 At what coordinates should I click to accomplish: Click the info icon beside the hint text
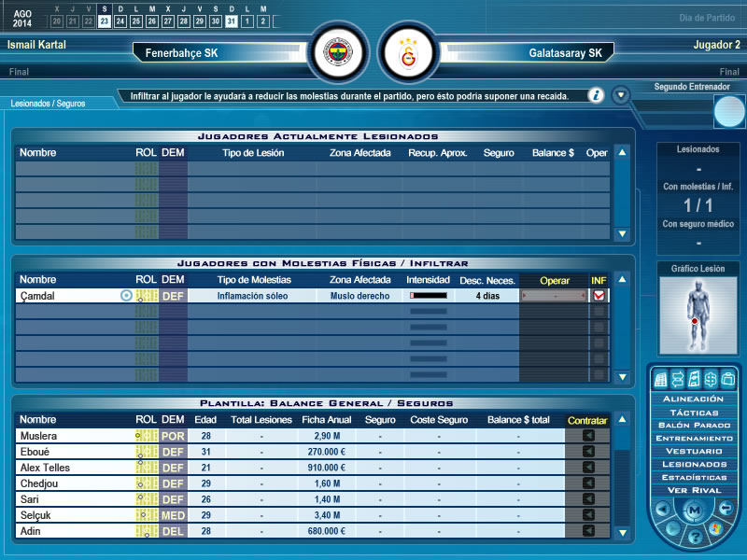[596, 95]
